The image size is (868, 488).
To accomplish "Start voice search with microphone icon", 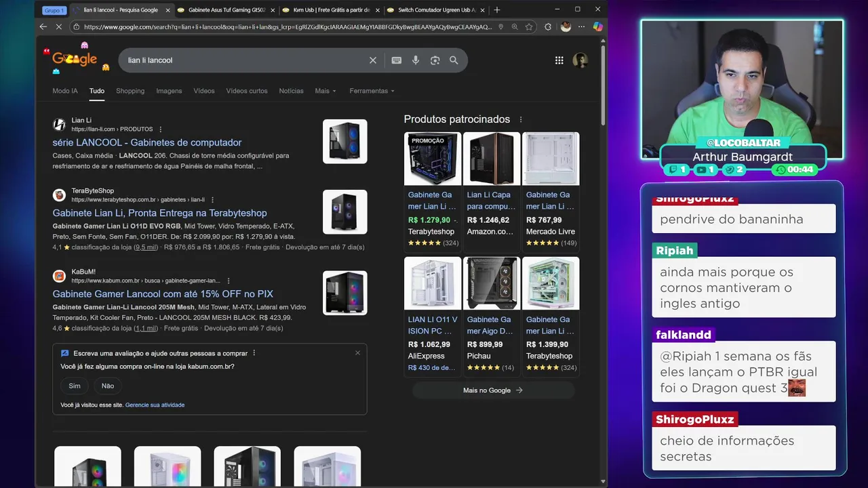I will click(x=416, y=60).
